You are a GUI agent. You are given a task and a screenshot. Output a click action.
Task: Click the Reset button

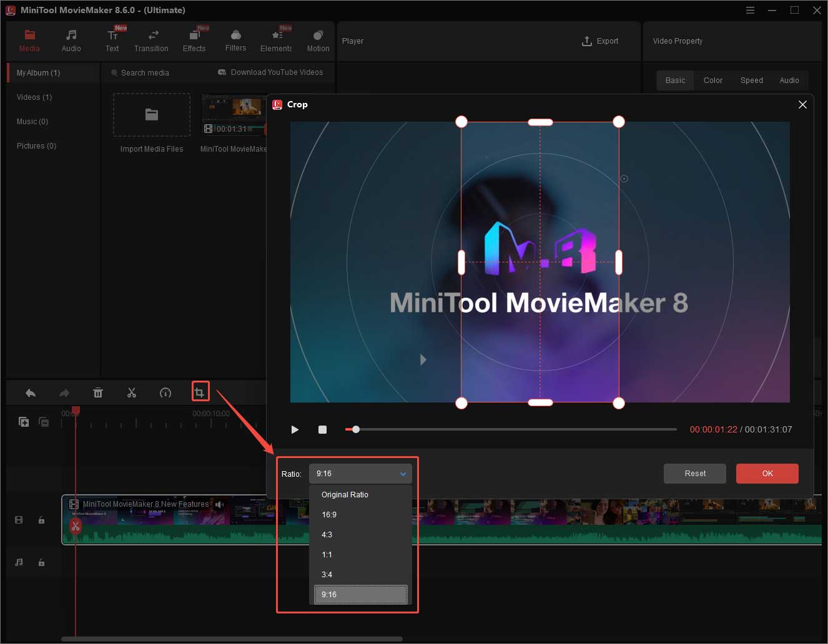pyautogui.click(x=695, y=474)
